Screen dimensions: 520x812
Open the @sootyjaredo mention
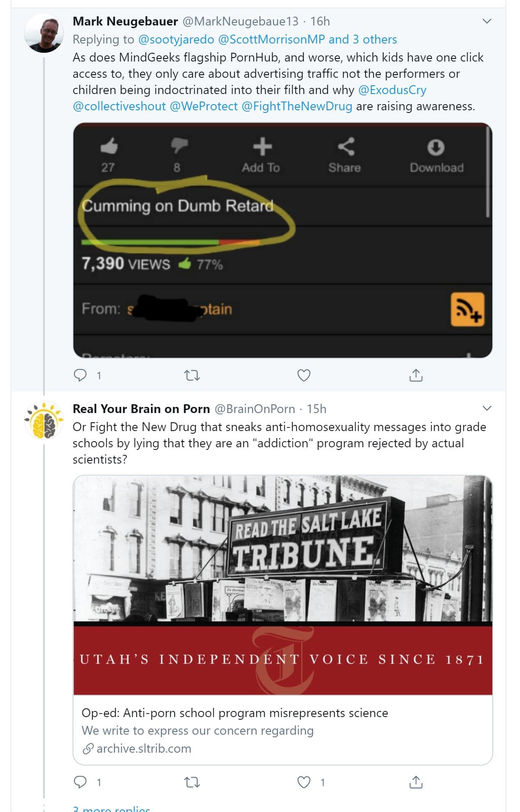176,40
